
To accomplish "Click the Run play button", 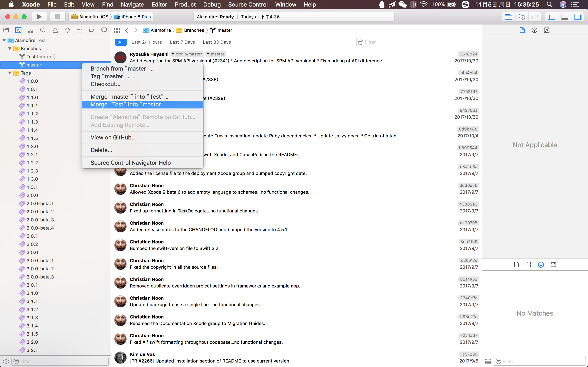I will 39,17.
